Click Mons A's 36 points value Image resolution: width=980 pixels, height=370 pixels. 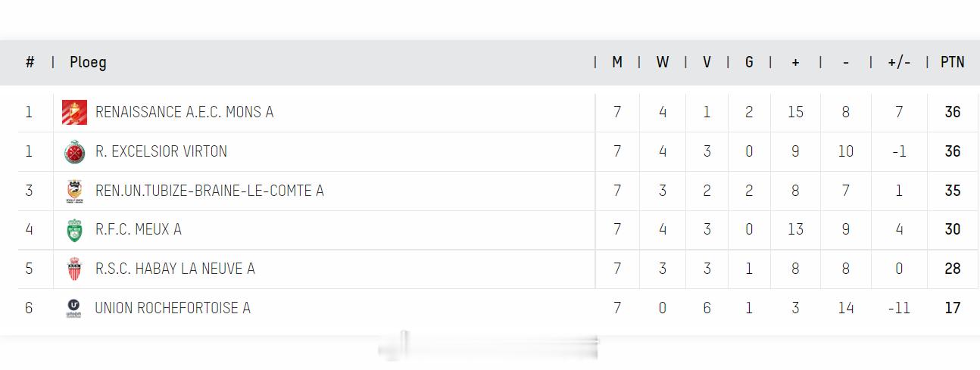[952, 113]
